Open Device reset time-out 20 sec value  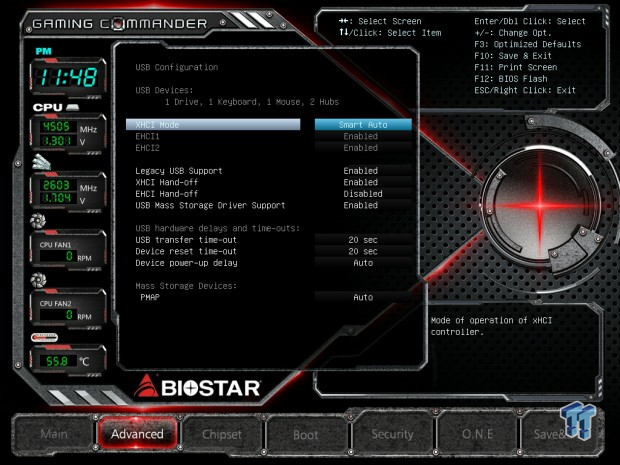[x=363, y=251]
